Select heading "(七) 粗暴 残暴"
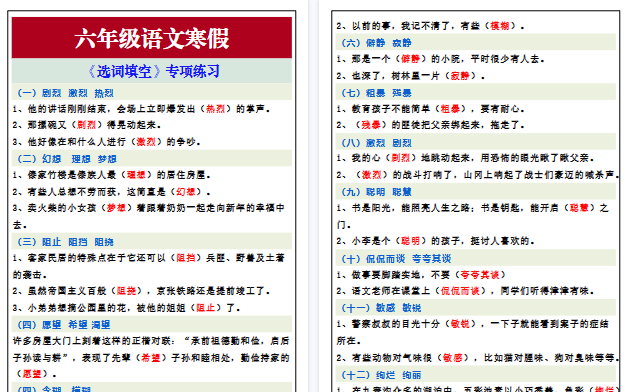The height and width of the screenshot is (392, 632). [x=376, y=93]
